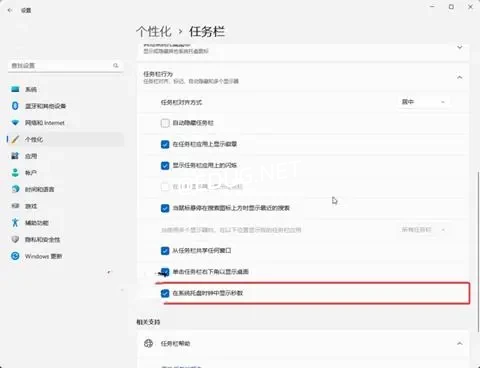
Task: Open 游戏 via its gamepad icon
Action: click(15, 206)
